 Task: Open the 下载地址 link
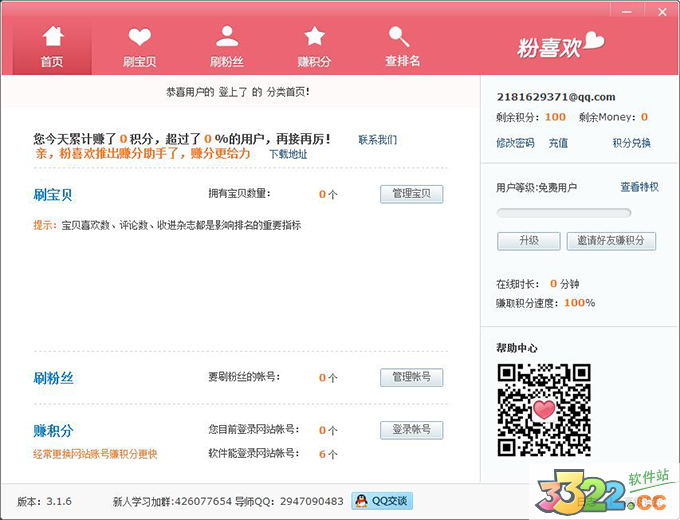coord(288,154)
